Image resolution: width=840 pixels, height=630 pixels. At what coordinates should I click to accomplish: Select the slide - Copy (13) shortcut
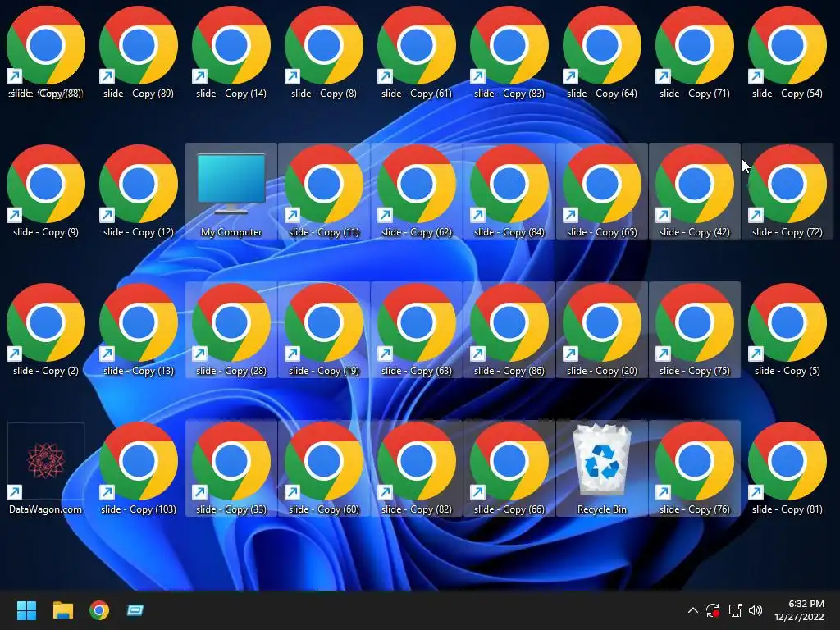click(x=138, y=330)
